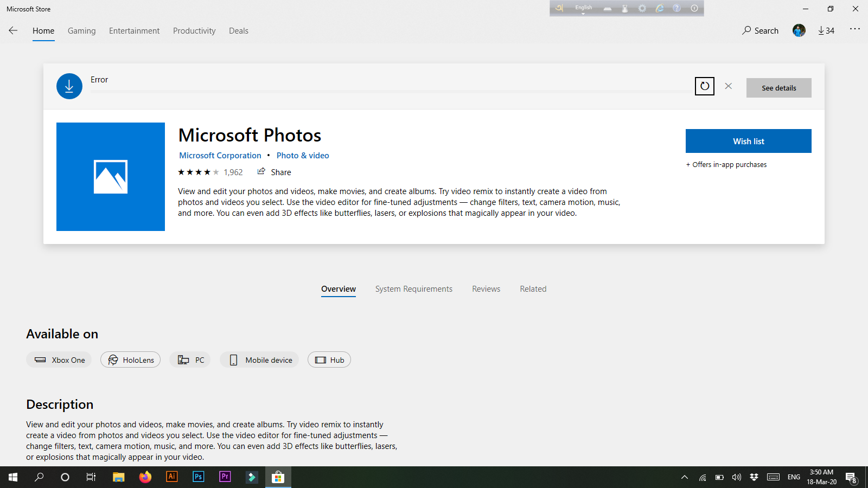Click the Dropbox tray icon
868x488 pixels.
(x=754, y=477)
